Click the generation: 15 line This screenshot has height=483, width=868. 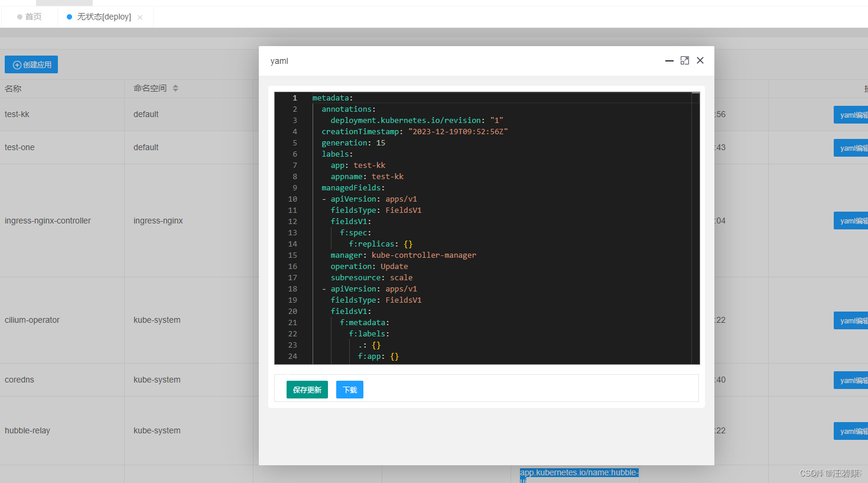(353, 142)
